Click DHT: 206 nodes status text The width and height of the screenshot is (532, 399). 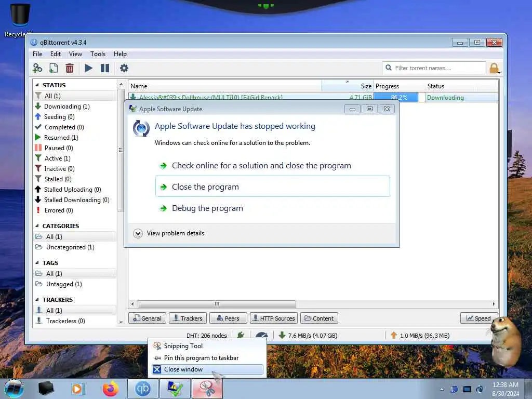[x=206, y=336]
